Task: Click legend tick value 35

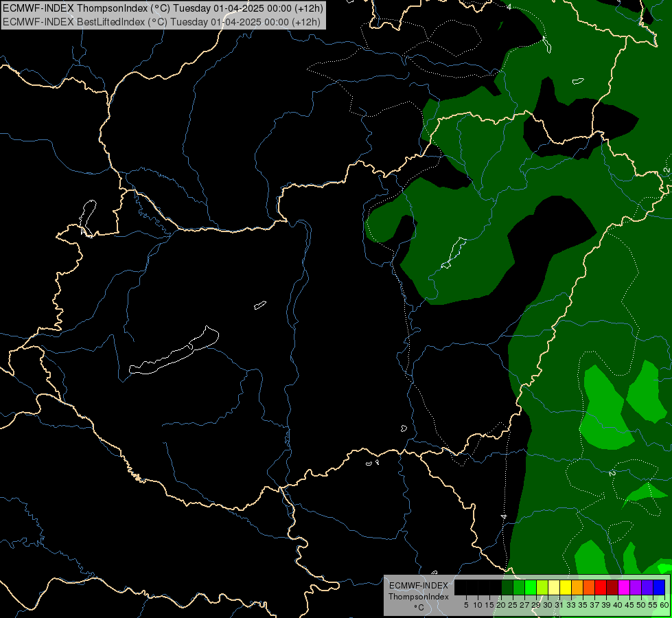Action: 583,605
